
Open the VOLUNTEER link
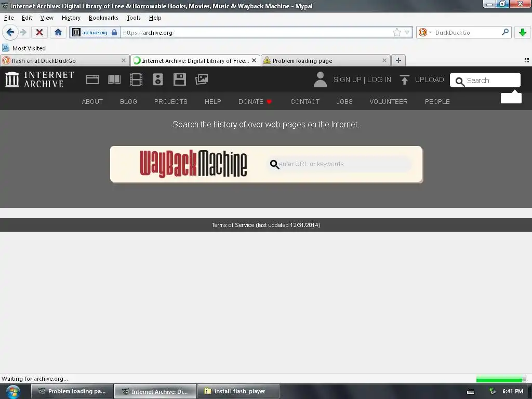tap(389, 101)
